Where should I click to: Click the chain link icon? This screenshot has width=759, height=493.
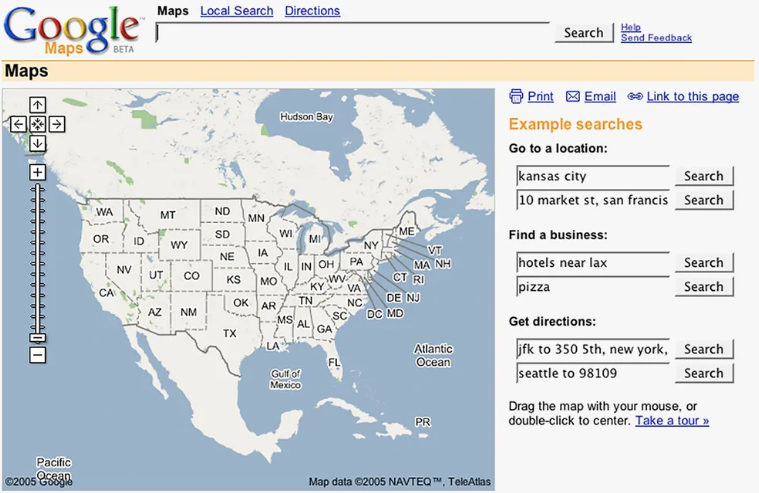(635, 96)
